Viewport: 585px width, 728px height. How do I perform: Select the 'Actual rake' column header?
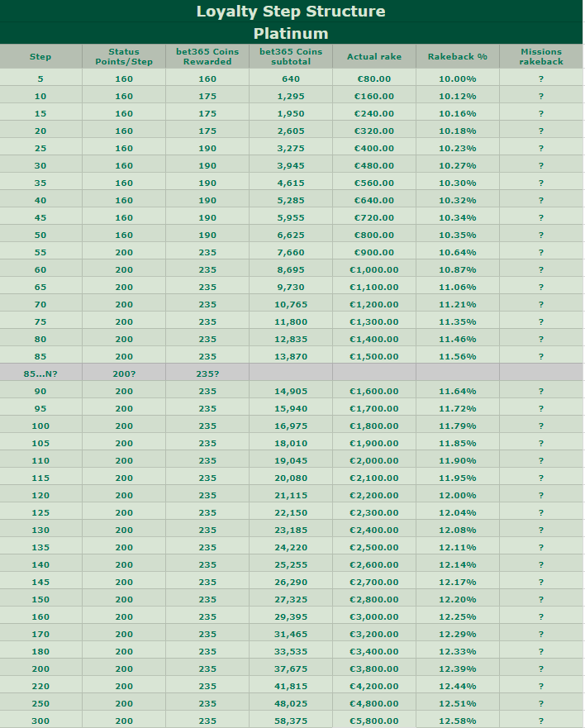click(374, 57)
